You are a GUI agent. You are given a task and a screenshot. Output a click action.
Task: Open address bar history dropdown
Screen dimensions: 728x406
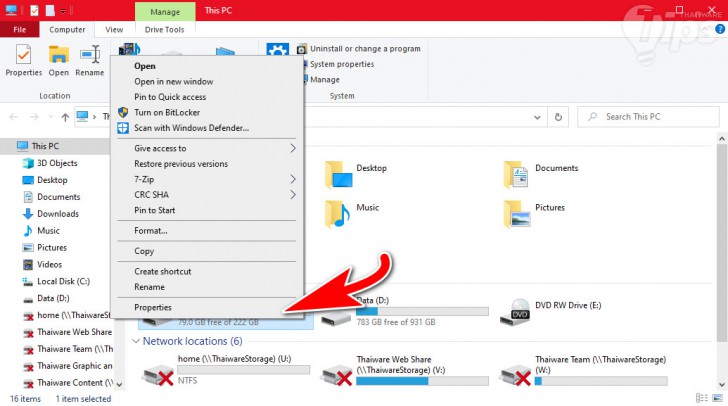point(537,117)
